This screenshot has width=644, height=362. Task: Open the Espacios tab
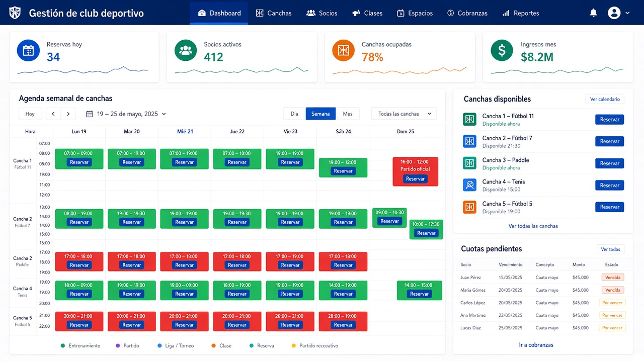tap(415, 13)
